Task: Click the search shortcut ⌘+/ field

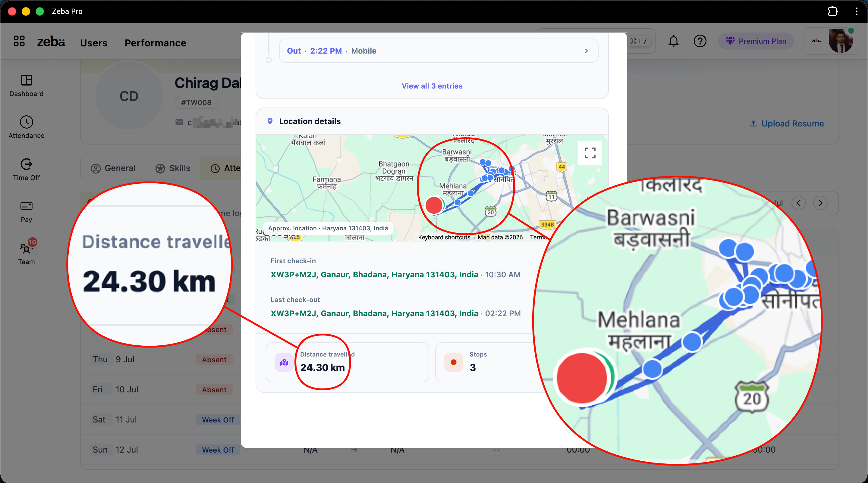Action: pos(639,41)
